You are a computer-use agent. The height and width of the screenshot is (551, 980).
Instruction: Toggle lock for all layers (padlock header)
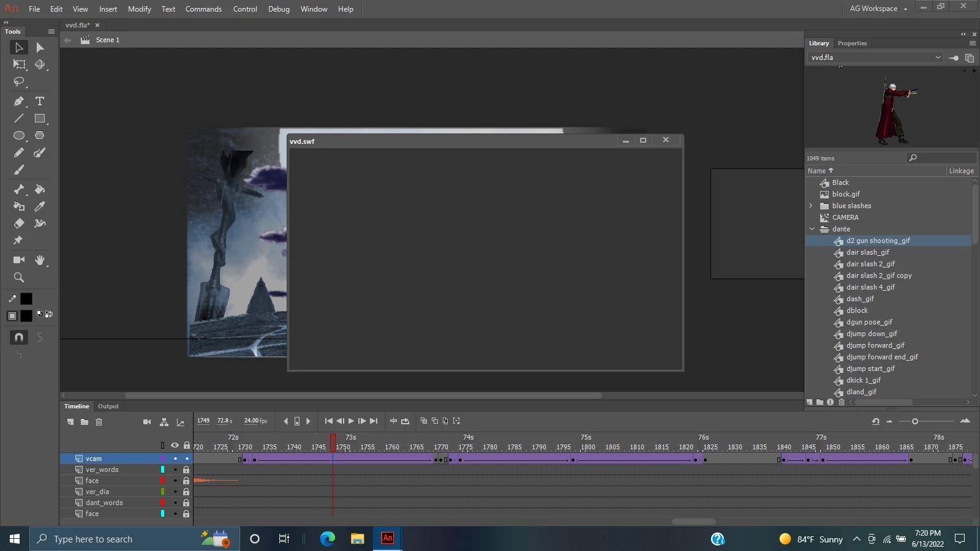point(187,445)
